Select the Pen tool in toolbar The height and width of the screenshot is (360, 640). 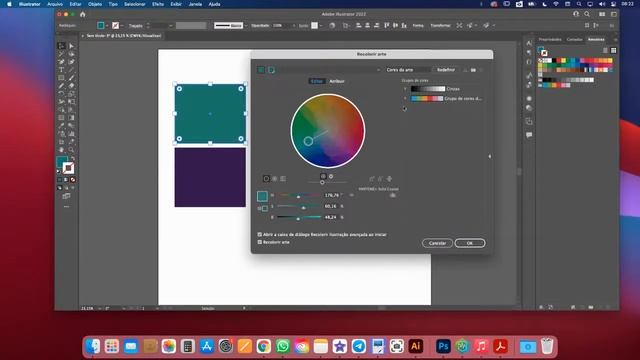(61, 62)
